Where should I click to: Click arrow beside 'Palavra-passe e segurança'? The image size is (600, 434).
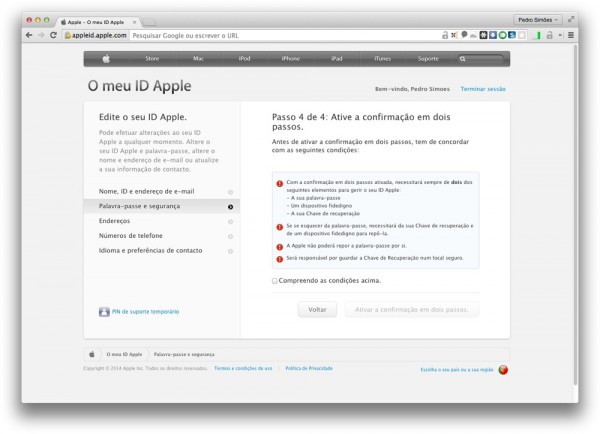click(230, 207)
